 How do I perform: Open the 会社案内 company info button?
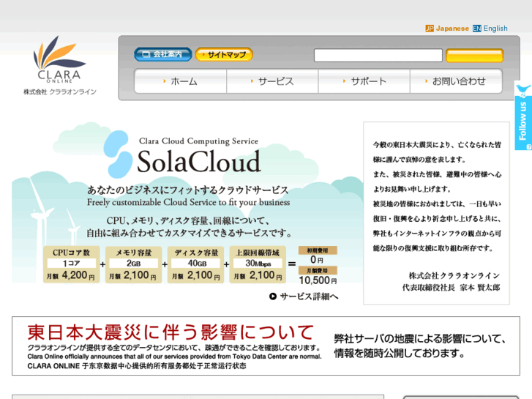point(163,54)
